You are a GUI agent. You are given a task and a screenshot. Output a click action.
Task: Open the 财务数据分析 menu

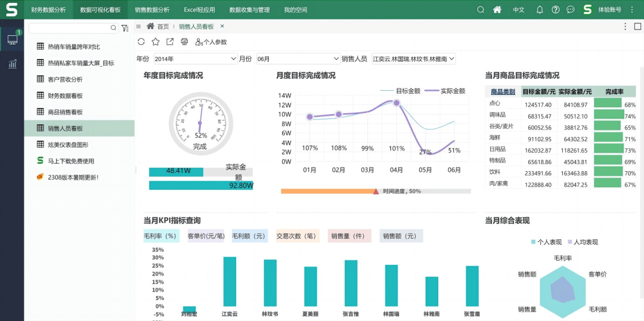[48, 10]
